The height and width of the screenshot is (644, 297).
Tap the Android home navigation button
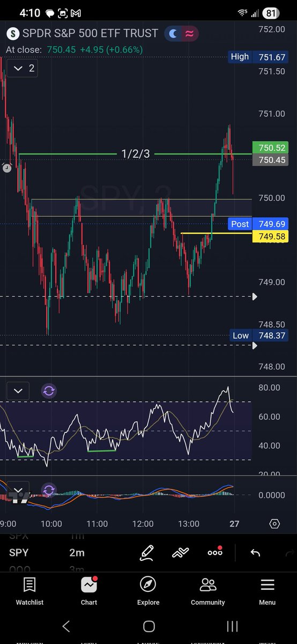tap(149, 626)
